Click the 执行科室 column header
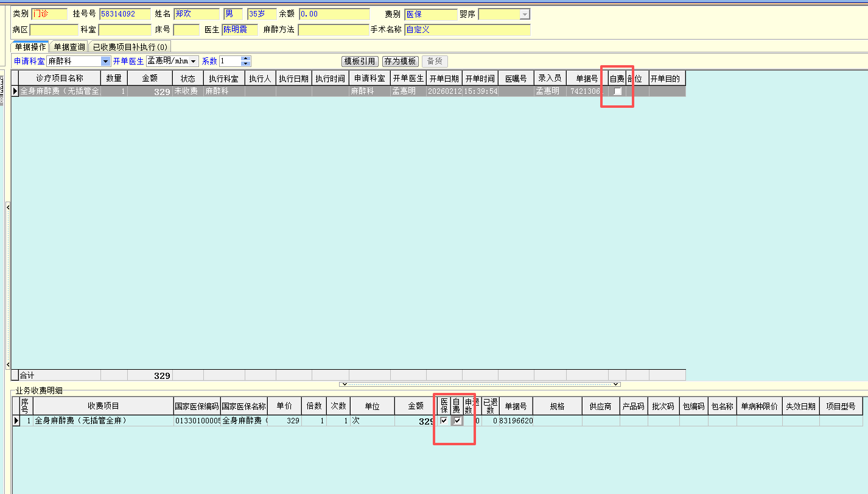The height and width of the screenshot is (494, 868). click(x=224, y=79)
